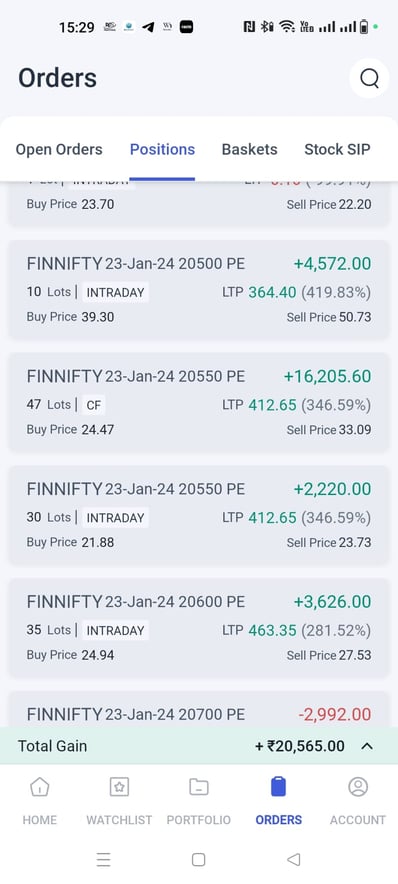This screenshot has height=884, width=398.
Task: Open the Portfolio folder icon
Action: coord(198,786)
